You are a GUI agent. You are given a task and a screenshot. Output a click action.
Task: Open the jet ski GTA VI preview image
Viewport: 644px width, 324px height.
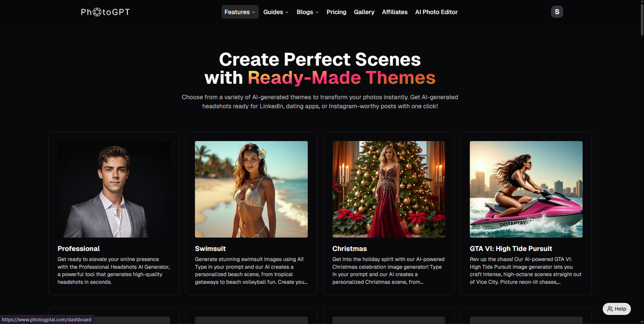[x=526, y=189]
